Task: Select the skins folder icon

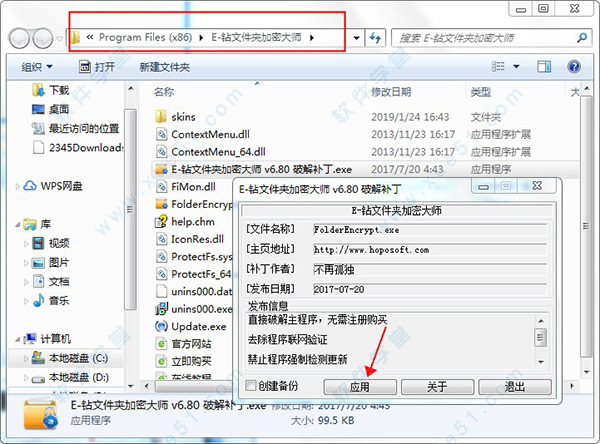Action: click(161, 116)
